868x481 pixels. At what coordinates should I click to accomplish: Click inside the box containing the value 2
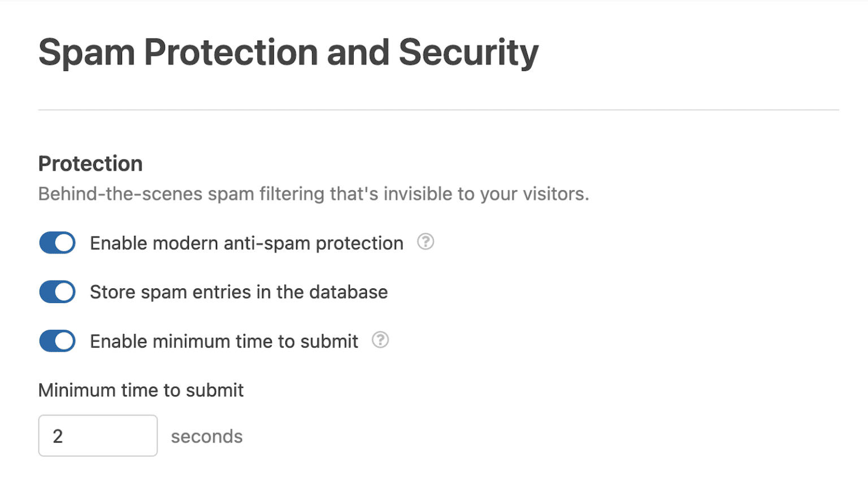tap(97, 435)
